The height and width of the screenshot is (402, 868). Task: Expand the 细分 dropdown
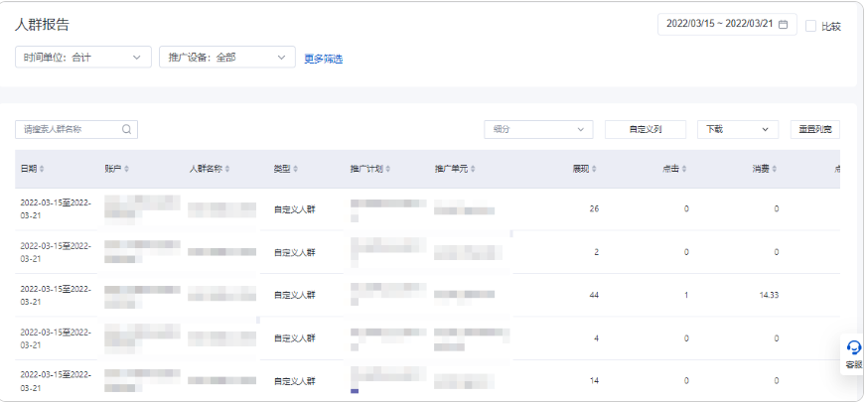[x=538, y=129]
